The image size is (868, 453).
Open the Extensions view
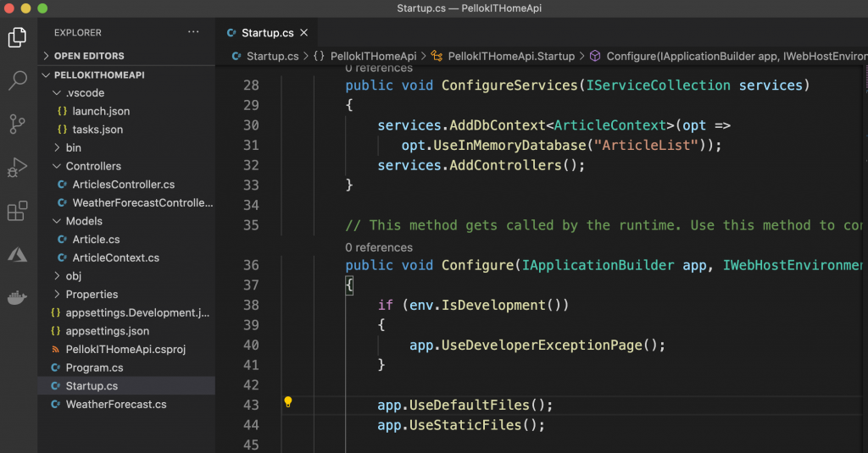(x=17, y=211)
